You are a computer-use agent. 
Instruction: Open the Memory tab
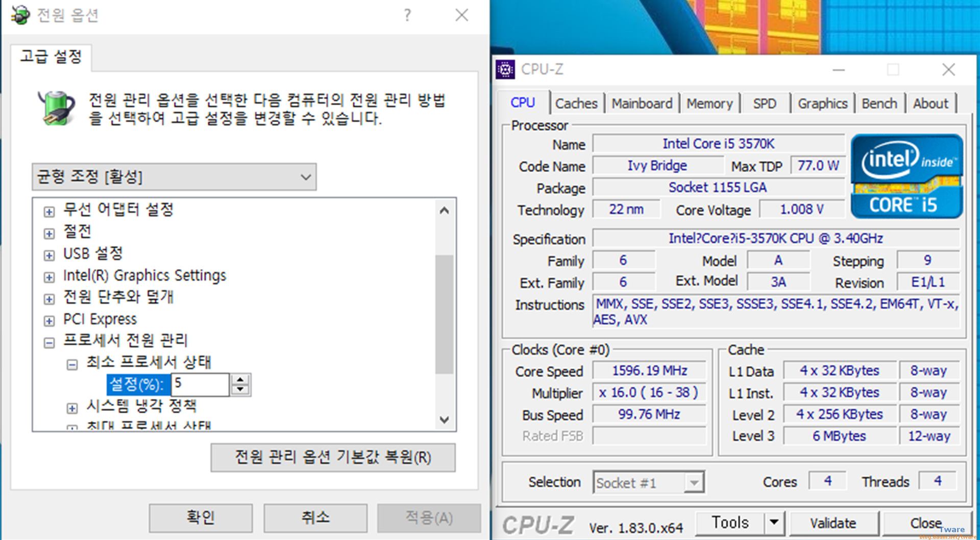click(x=709, y=104)
